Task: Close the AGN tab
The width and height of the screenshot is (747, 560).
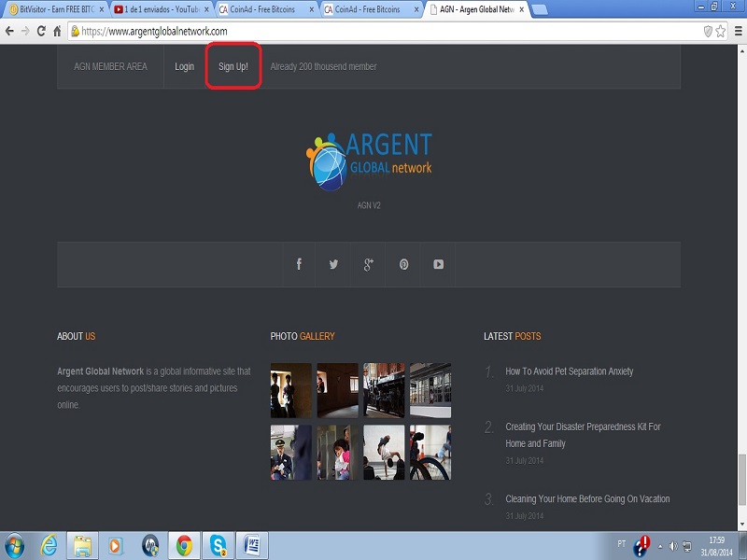Action: tap(521, 9)
